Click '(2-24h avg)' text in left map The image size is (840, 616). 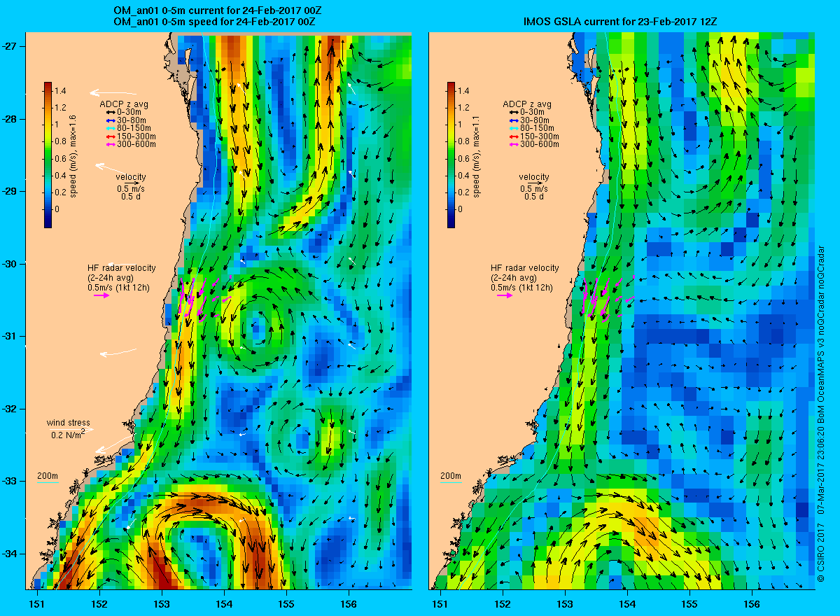click(x=111, y=277)
